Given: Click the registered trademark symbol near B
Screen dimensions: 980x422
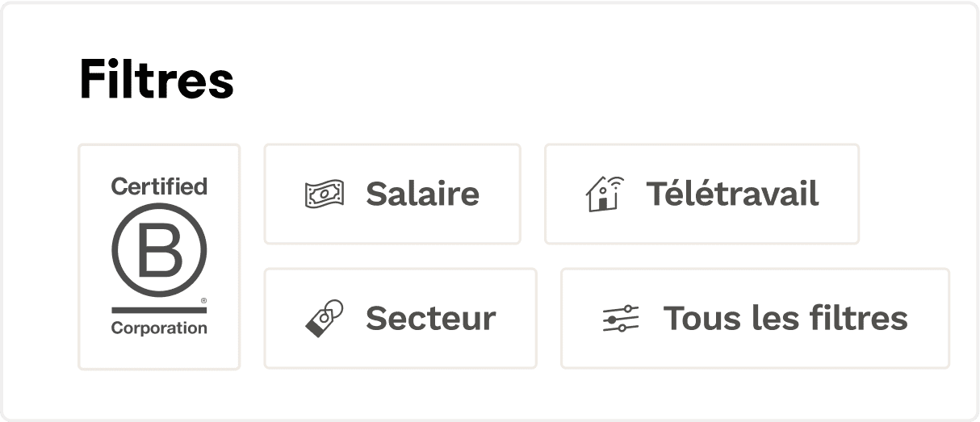Looking at the screenshot, I should (203, 299).
